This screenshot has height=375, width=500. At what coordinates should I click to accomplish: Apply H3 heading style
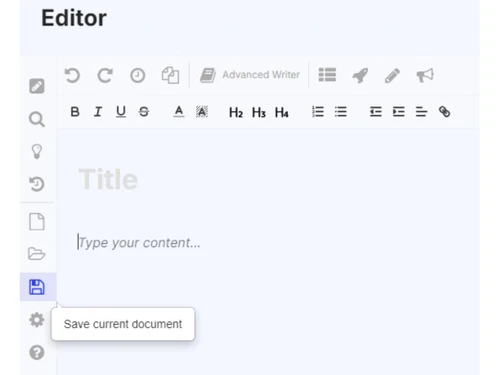pos(259,112)
